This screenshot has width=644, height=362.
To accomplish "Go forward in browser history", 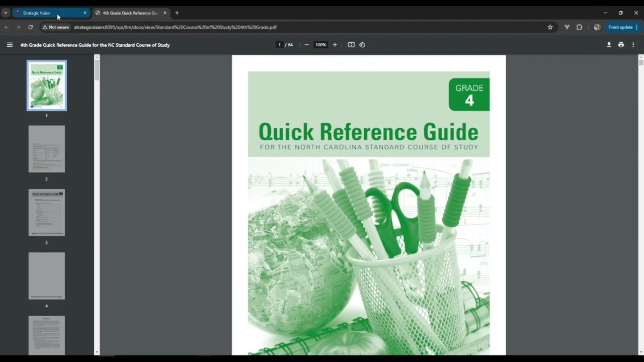I will click(18, 27).
